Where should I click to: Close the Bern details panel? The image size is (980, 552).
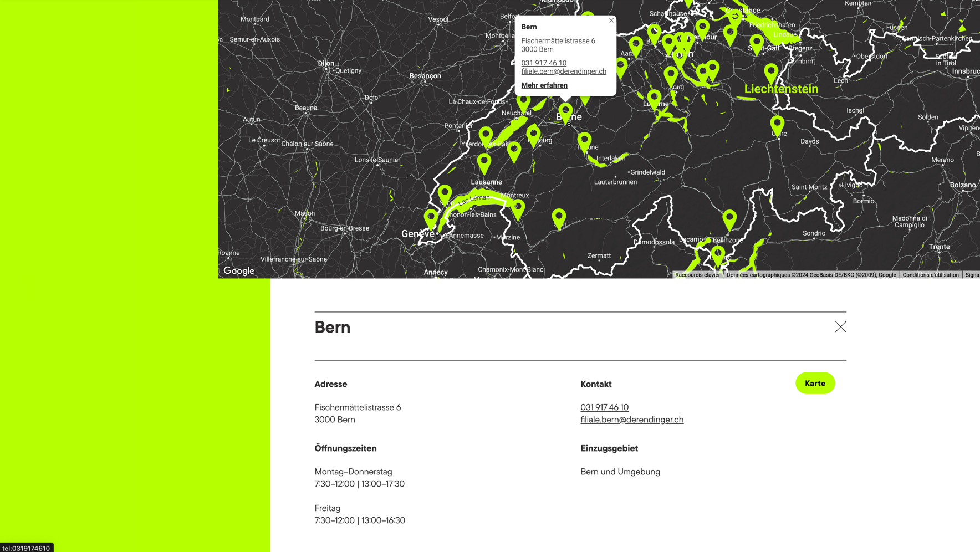coord(840,327)
